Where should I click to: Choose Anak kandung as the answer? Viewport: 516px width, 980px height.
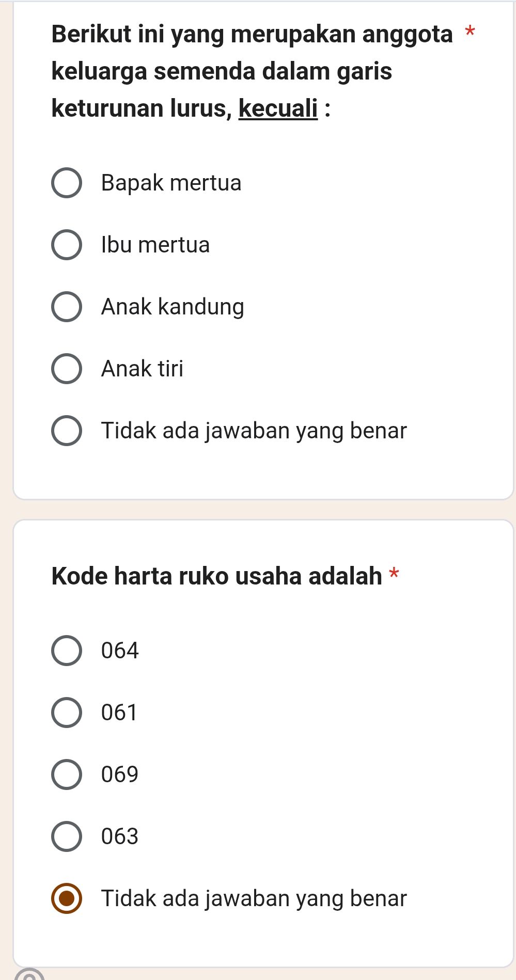pos(66,306)
